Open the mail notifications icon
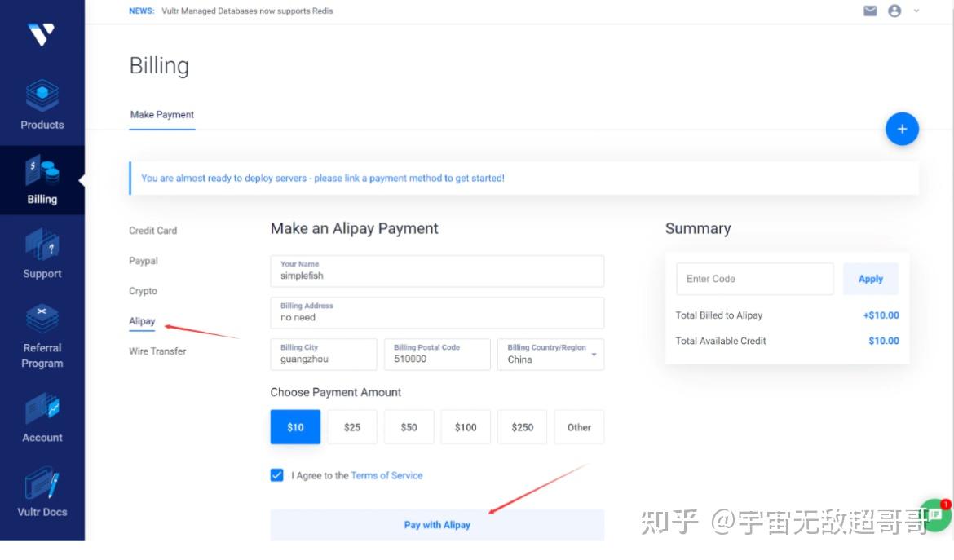This screenshot has width=954, height=560. [870, 11]
